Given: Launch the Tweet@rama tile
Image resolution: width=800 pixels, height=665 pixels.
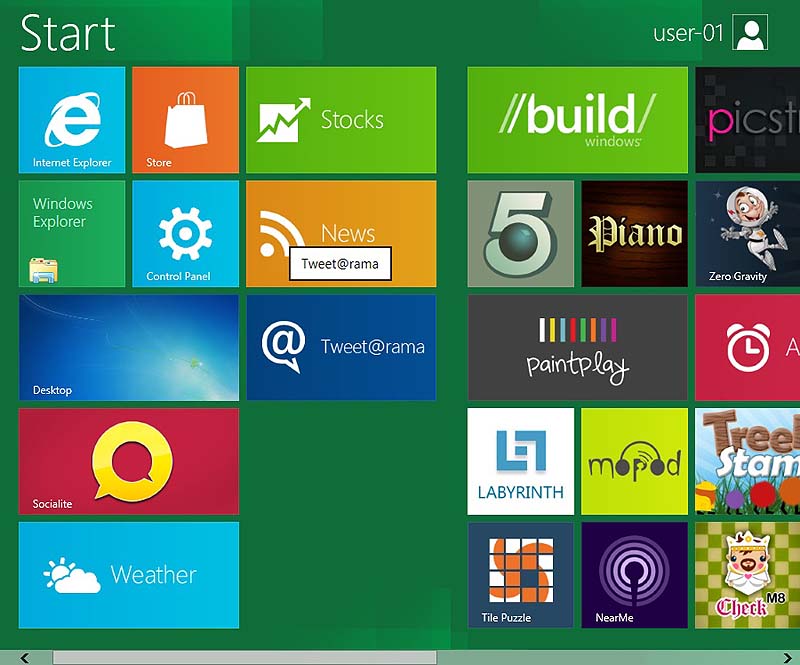Looking at the screenshot, I should click(341, 347).
